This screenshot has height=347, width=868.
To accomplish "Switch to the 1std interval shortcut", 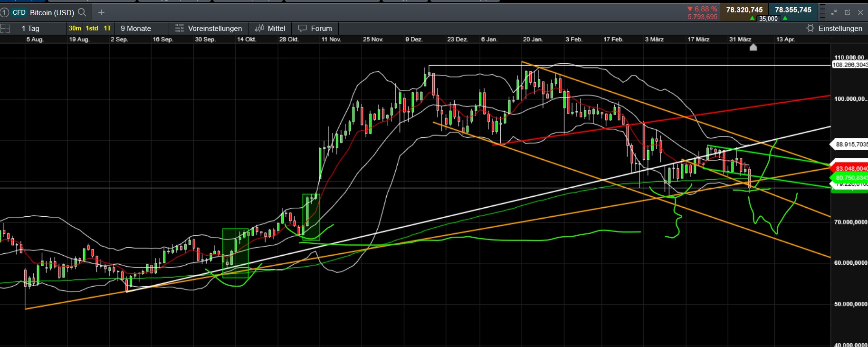I will click(x=92, y=29).
